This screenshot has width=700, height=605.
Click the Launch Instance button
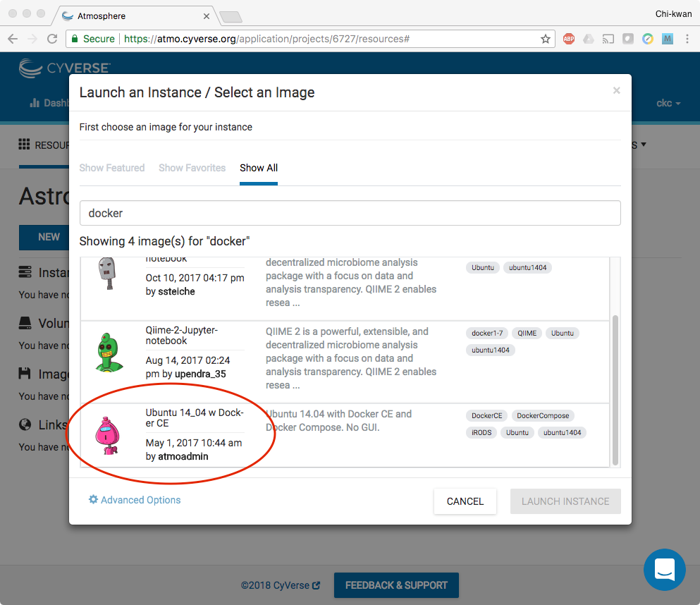pos(565,501)
